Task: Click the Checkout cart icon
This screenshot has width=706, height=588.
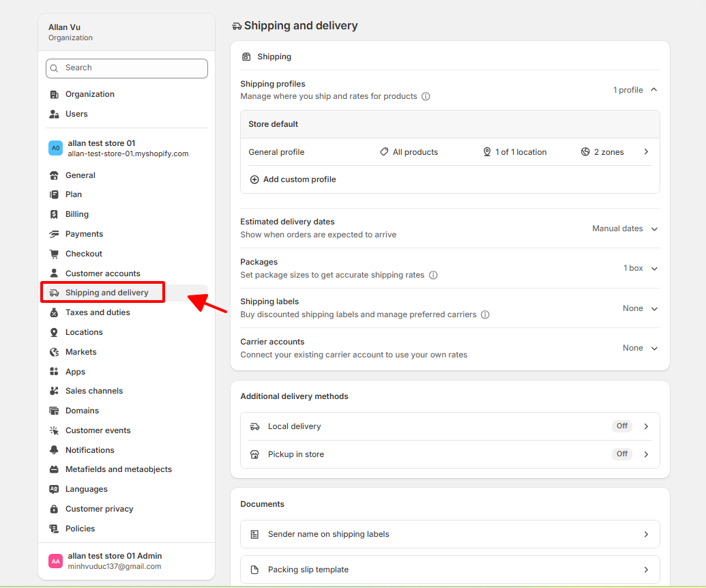Action: [54, 254]
